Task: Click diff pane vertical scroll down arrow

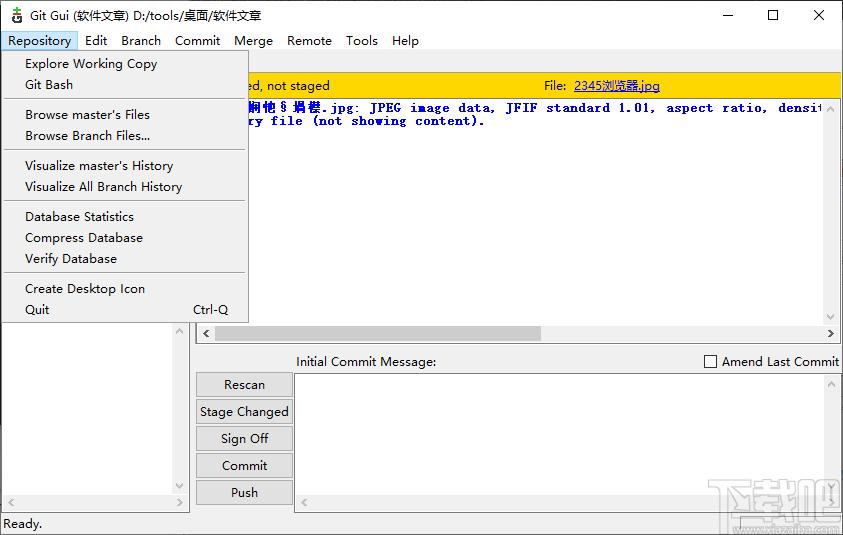Action: coord(831,317)
